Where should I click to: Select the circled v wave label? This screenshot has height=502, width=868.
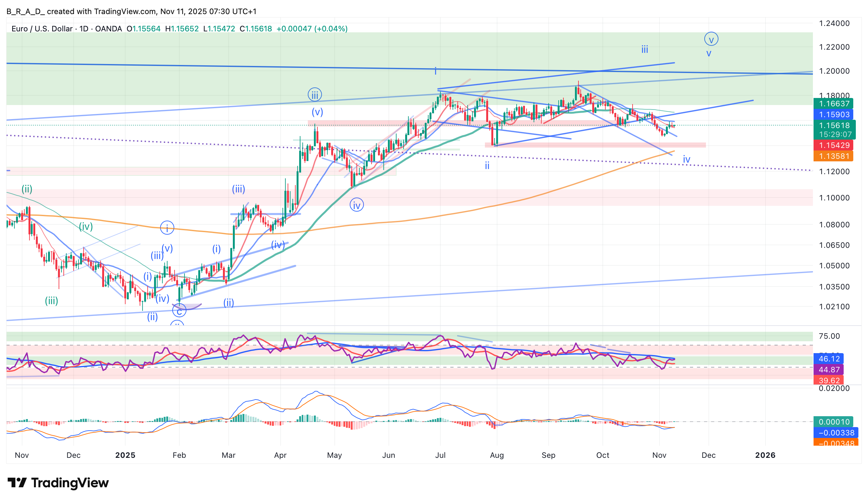coord(711,39)
